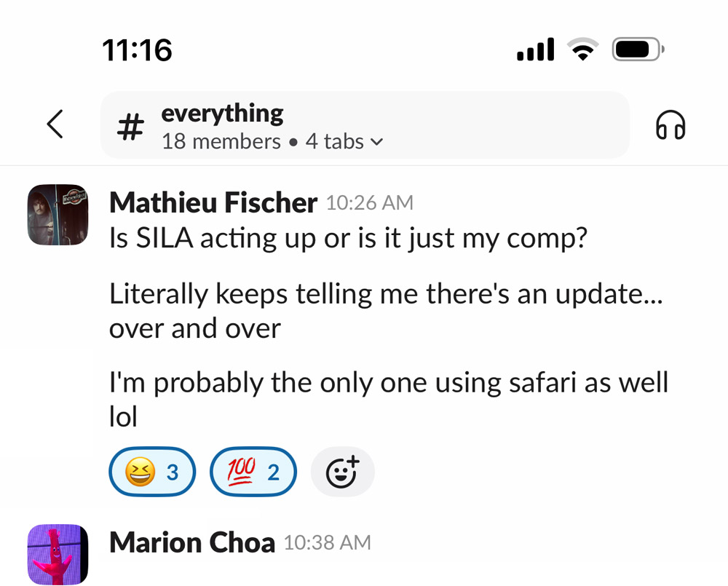Tap the 10:26 AM message timestamp

pyautogui.click(x=369, y=203)
